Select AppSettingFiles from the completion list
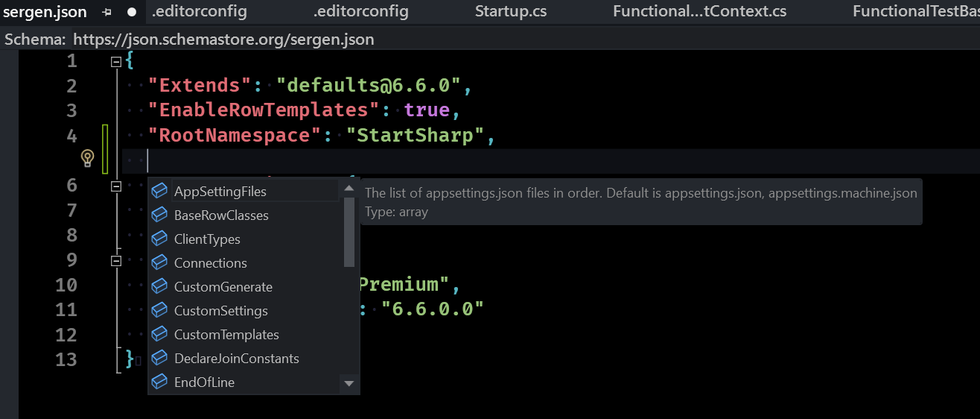 click(245, 192)
